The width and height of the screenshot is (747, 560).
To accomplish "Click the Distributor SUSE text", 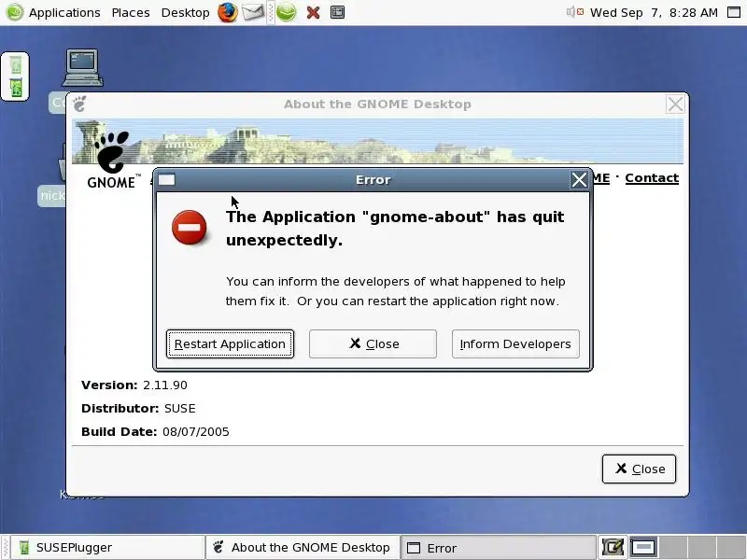I will (138, 408).
